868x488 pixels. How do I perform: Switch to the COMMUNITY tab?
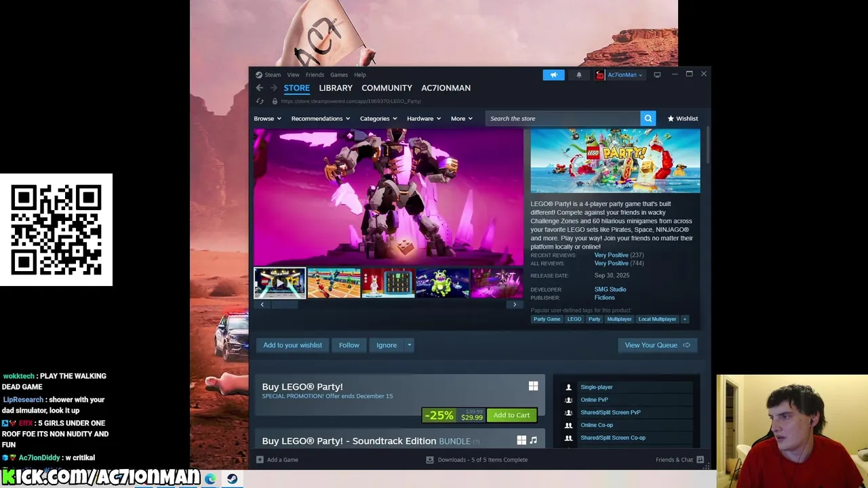pos(387,88)
